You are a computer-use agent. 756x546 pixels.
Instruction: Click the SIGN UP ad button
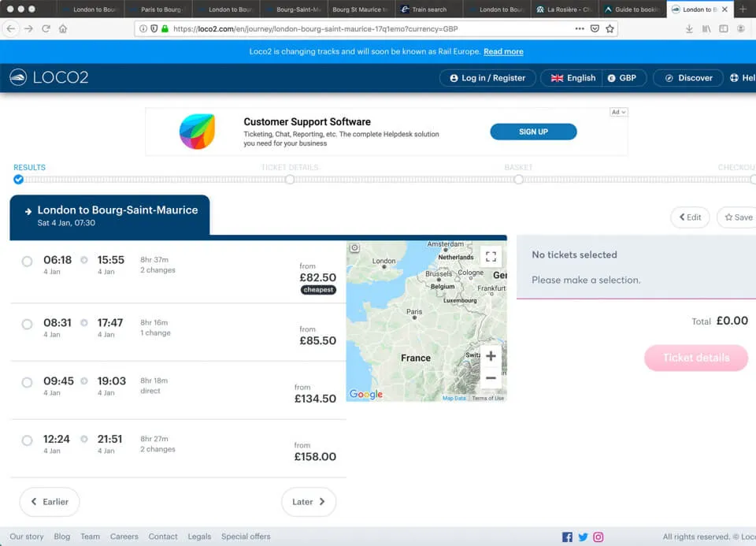click(533, 132)
